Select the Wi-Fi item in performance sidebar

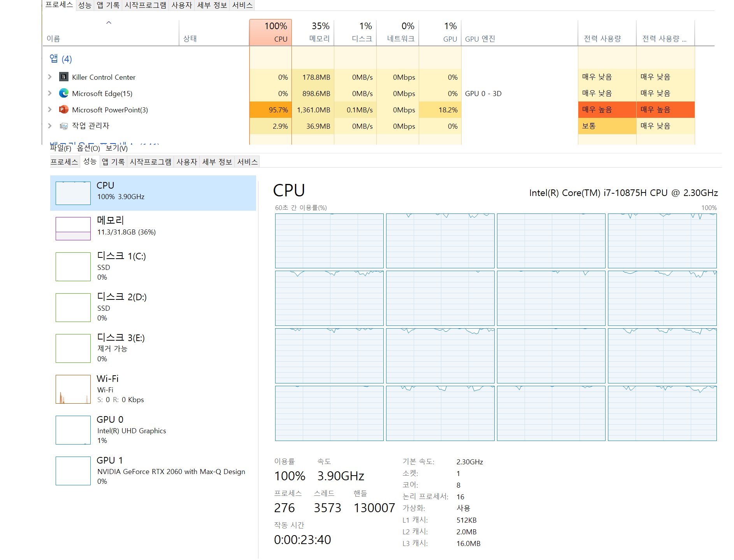[x=153, y=389]
